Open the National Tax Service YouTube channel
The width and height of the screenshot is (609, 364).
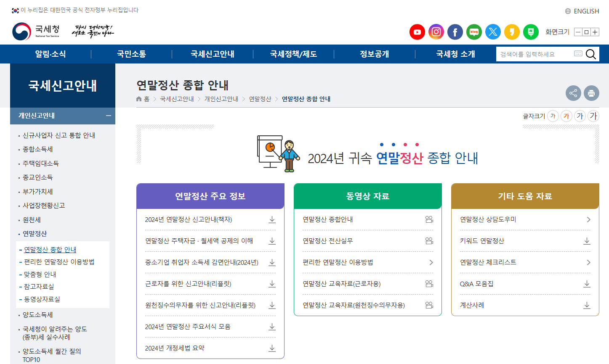tap(417, 32)
